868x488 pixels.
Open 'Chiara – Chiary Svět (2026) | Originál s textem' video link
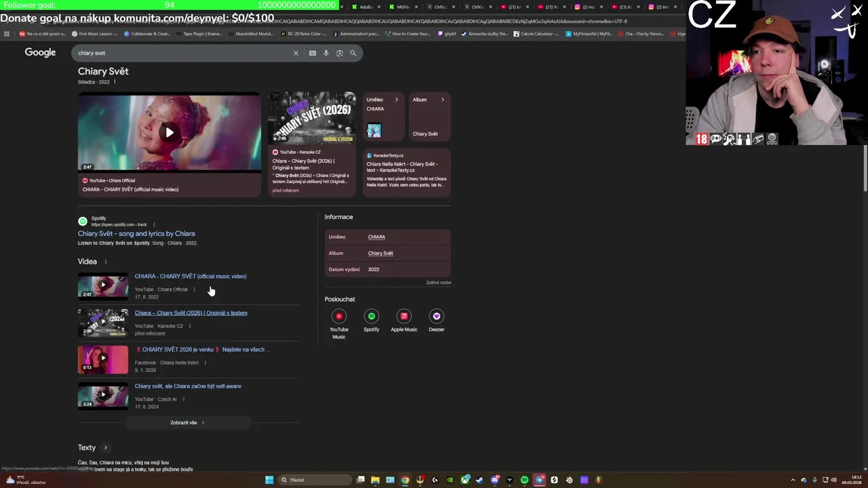click(191, 312)
